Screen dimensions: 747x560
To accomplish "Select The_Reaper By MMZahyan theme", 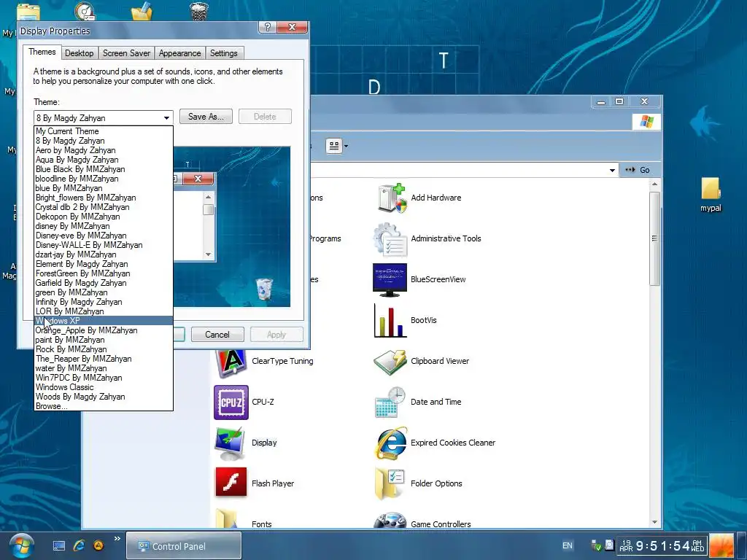I will (104, 359).
